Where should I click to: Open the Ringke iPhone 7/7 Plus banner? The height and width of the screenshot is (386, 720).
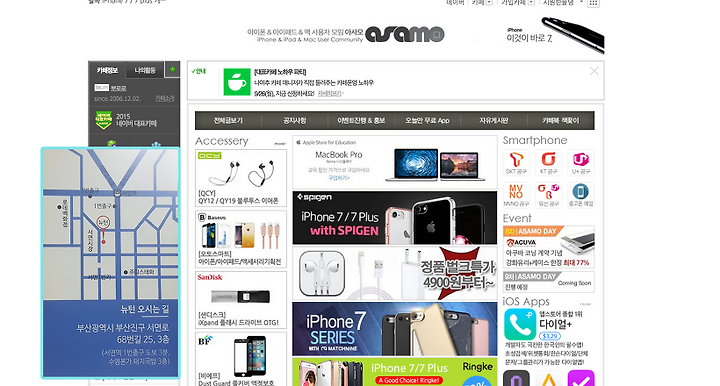pyautogui.click(x=395, y=372)
